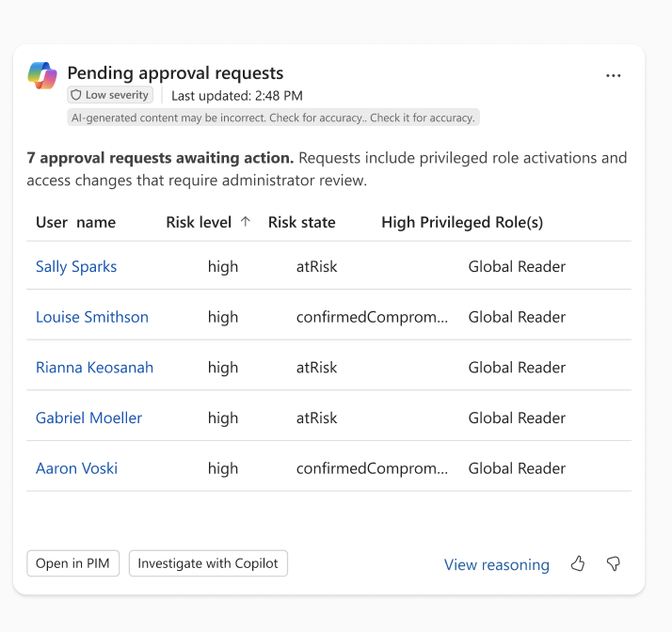Click Aaron Voski's high risk level
This screenshot has width=672, height=632.
223,469
